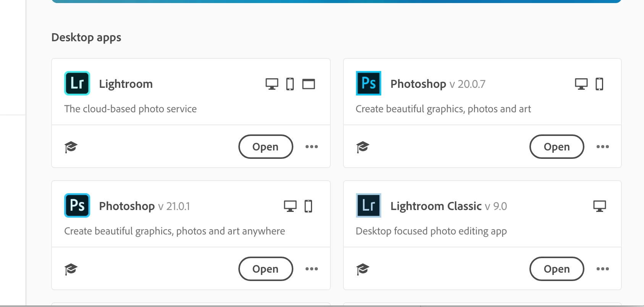
Task: Open Lightroom tutorials via graduation cap icon
Action: pos(71,147)
